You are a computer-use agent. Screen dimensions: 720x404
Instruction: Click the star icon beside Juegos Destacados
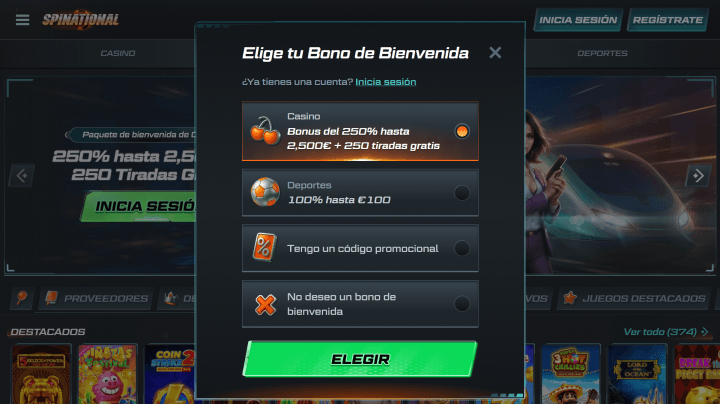tap(570, 298)
